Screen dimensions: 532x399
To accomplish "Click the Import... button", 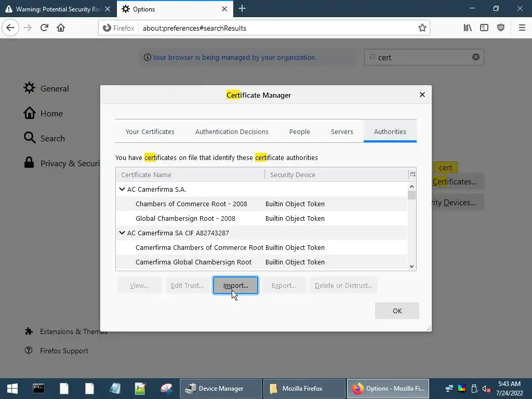I will [235, 285].
